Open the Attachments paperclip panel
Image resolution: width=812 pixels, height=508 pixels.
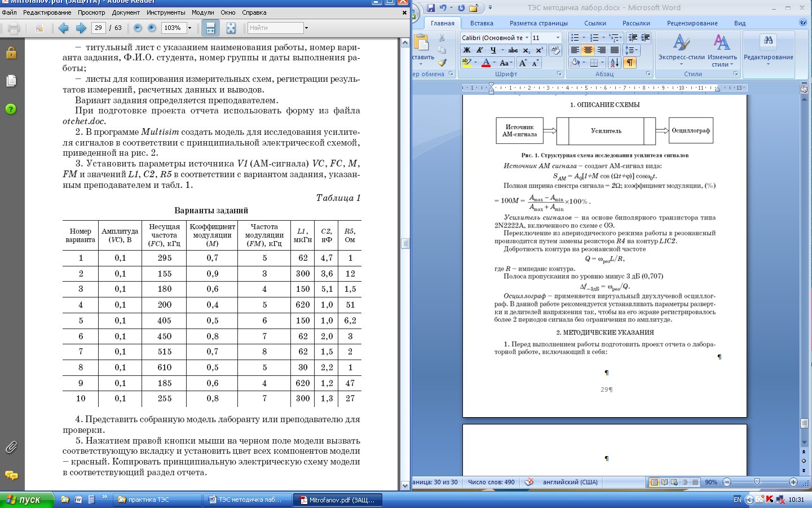11,448
